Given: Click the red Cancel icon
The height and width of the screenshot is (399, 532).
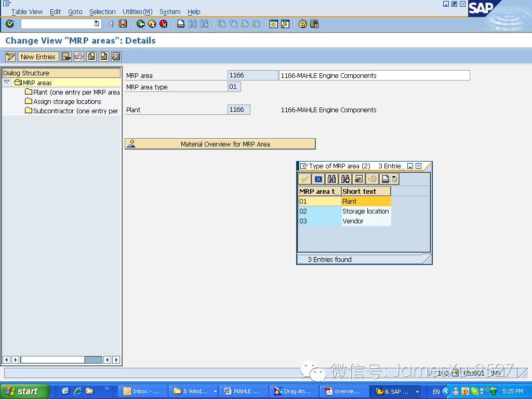Looking at the screenshot, I should click(x=164, y=24).
